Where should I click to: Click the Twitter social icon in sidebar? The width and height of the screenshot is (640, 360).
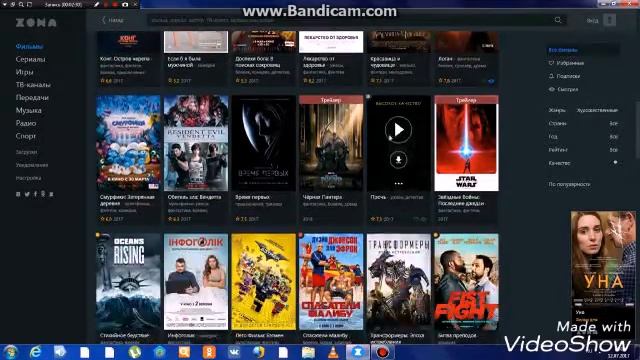(x=27, y=194)
